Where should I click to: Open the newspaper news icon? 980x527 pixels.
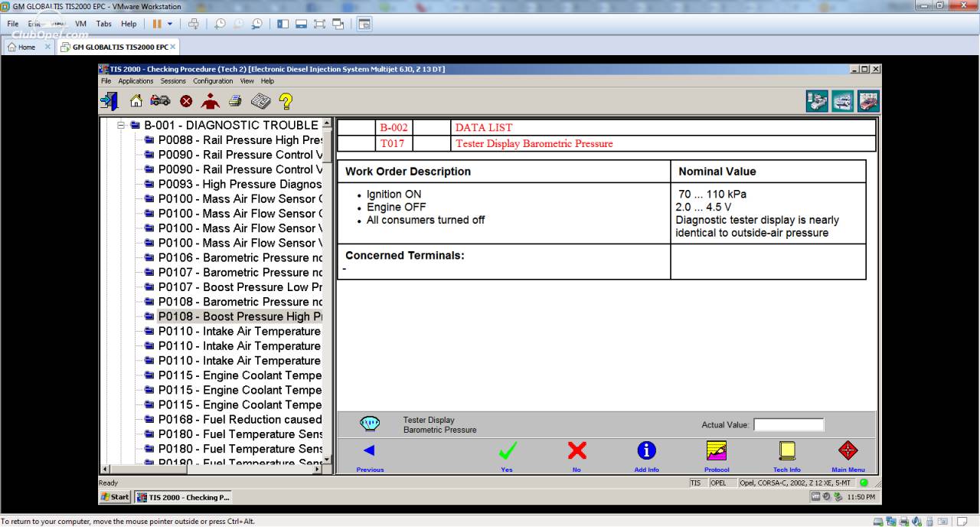(x=260, y=100)
